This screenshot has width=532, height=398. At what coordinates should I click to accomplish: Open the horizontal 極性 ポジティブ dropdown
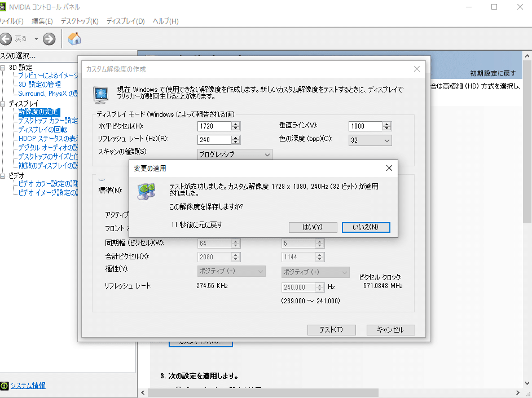[231, 271]
